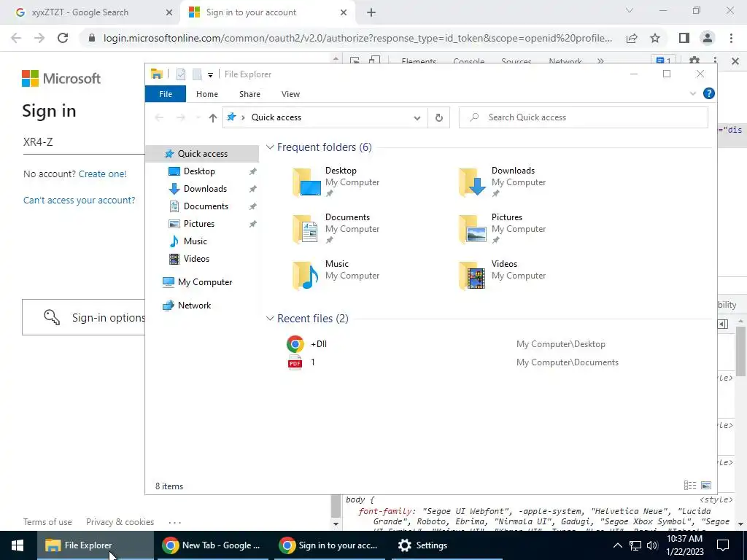The height and width of the screenshot is (560, 747).
Task: Click the Sign-in options button
Action: (83, 317)
